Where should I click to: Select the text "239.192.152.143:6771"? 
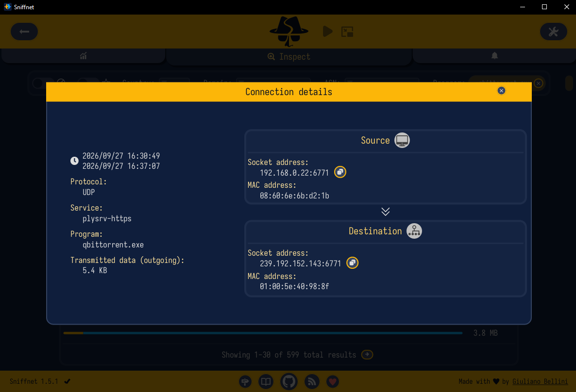301,263
